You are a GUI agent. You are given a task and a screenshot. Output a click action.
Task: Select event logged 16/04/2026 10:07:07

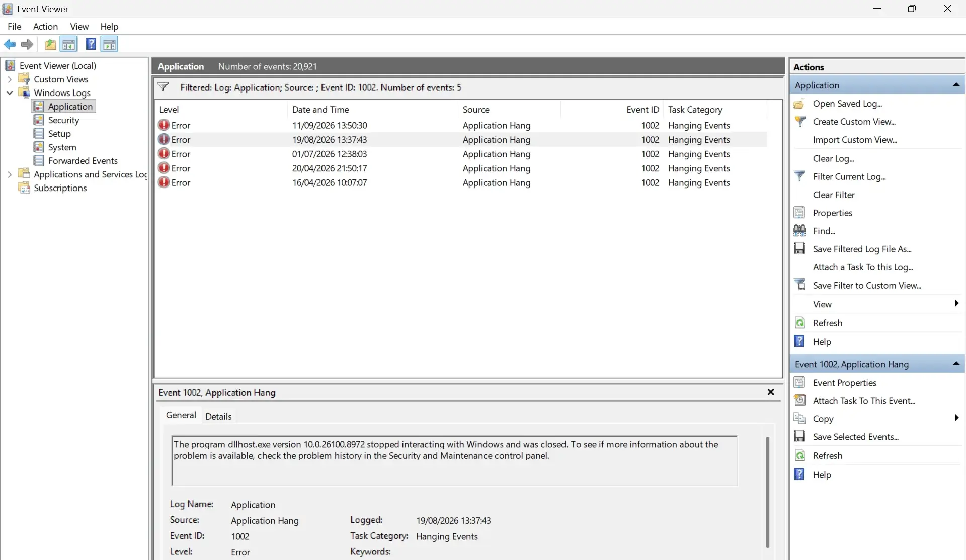point(461,183)
